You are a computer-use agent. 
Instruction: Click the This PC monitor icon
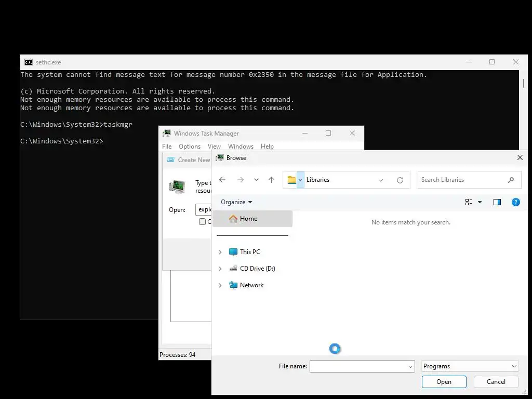point(233,252)
